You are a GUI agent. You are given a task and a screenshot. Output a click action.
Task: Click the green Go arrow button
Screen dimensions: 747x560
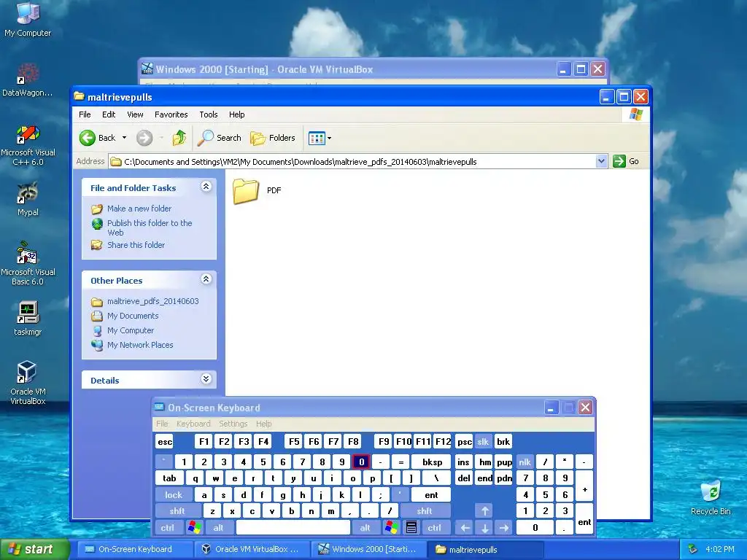pyautogui.click(x=619, y=161)
